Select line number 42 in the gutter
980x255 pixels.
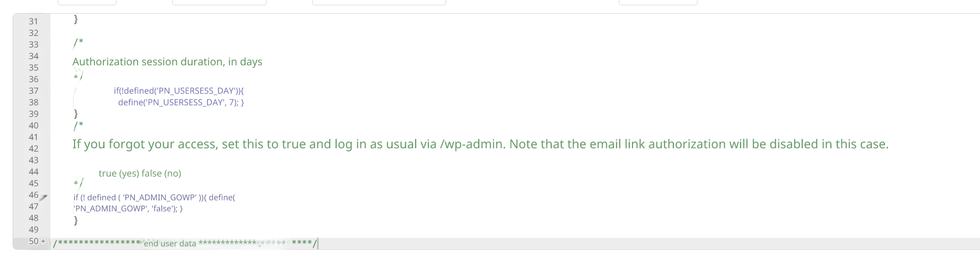click(34, 149)
